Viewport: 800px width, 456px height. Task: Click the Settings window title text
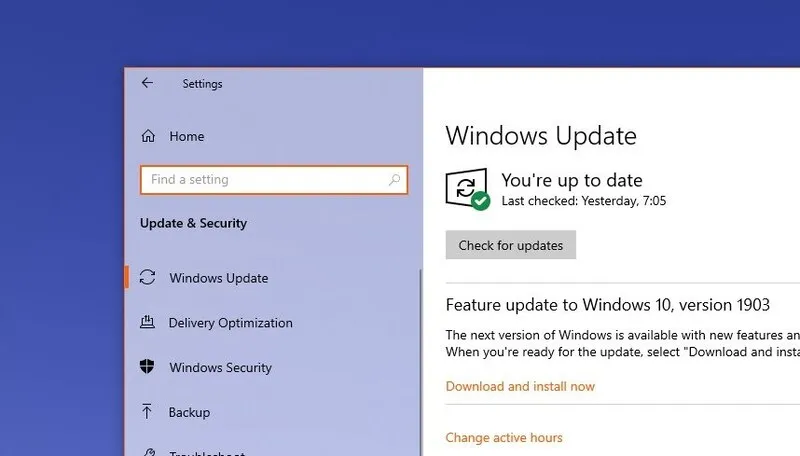click(x=202, y=84)
